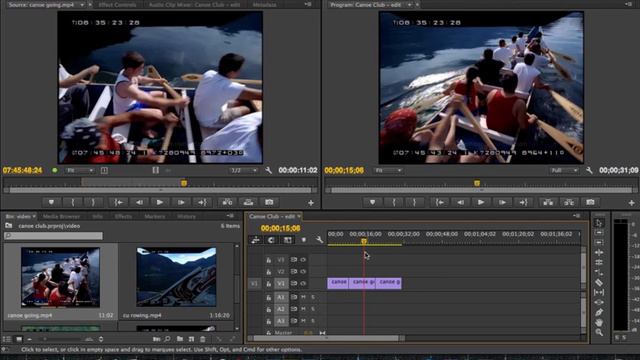Open Source monitor zoom Fit dropdown
Viewport: 640px width, 360px height.
80,170
